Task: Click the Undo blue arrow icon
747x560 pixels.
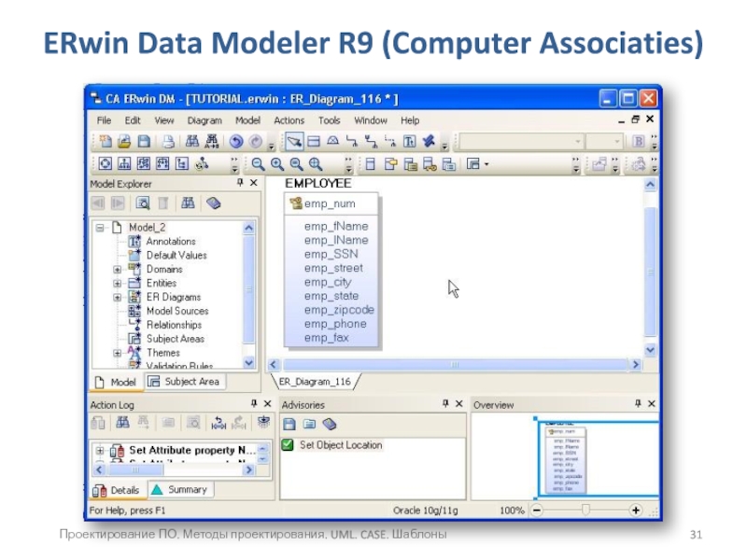Action: tap(236, 142)
